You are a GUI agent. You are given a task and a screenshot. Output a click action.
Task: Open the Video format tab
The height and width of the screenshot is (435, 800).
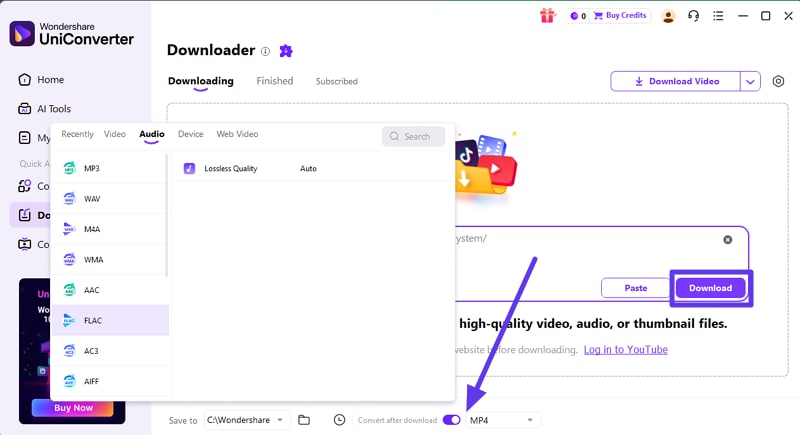tap(115, 134)
